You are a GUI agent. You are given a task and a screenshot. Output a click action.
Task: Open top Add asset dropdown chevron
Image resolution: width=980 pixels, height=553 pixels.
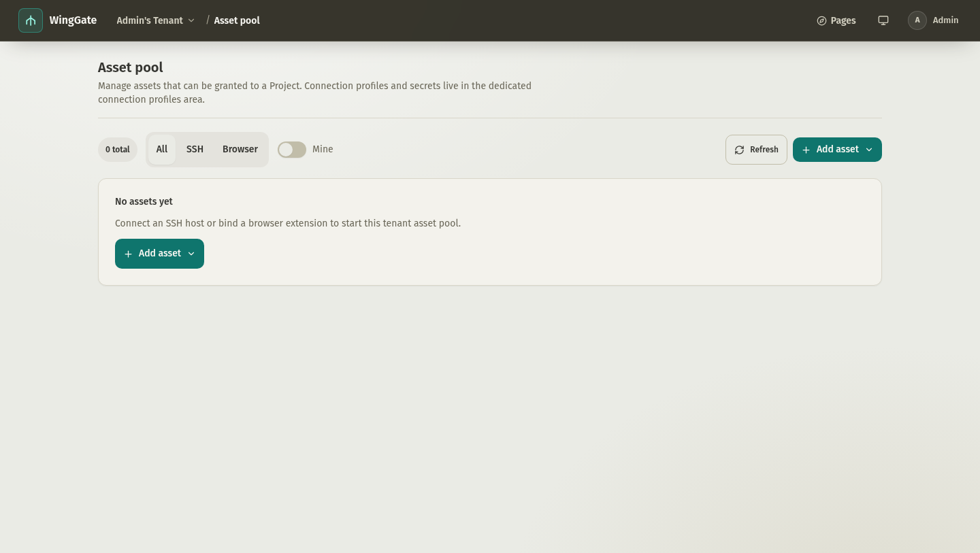tap(869, 150)
